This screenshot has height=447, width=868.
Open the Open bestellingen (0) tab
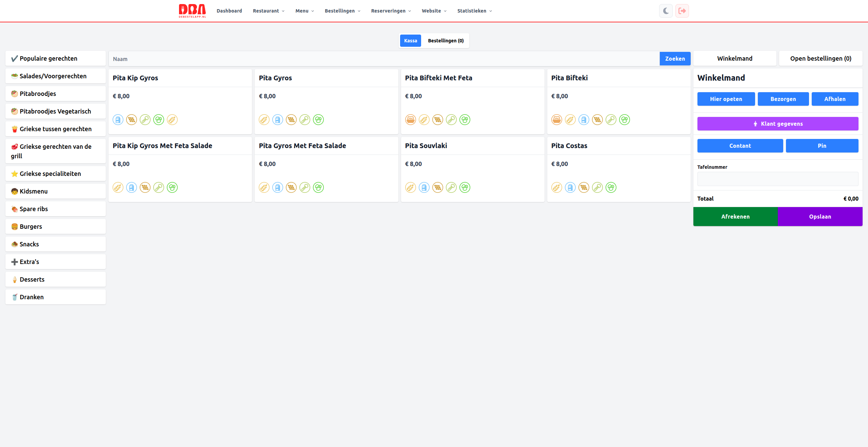click(821, 59)
